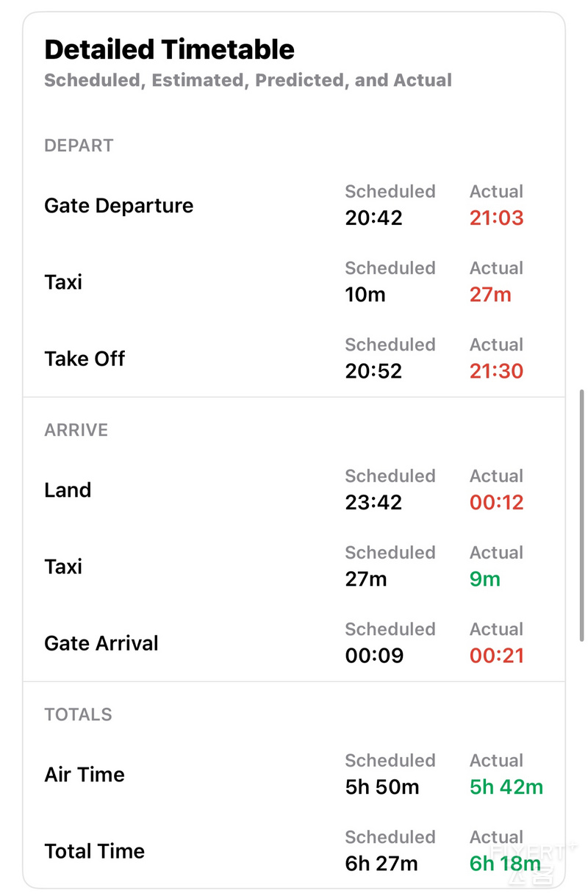588x896 pixels.
Task: Tap the Total Time scheduled 6h 27m
Action: click(381, 864)
